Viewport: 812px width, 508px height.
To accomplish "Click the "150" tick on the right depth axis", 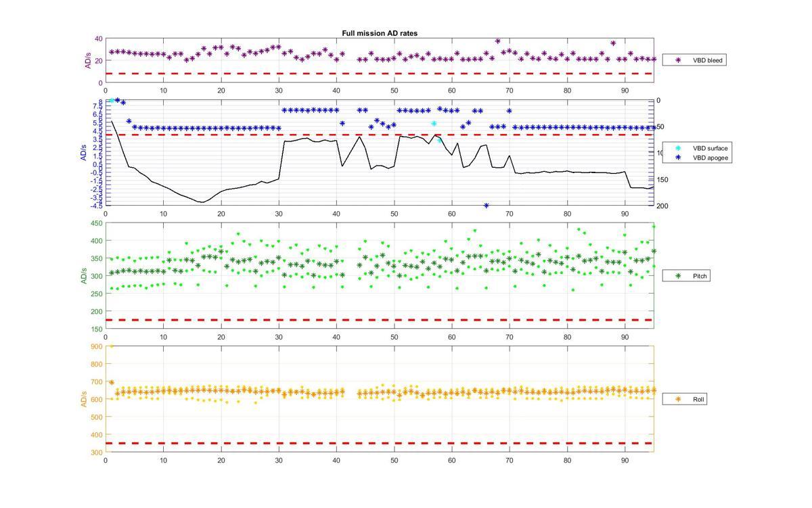I will [662, 179].
